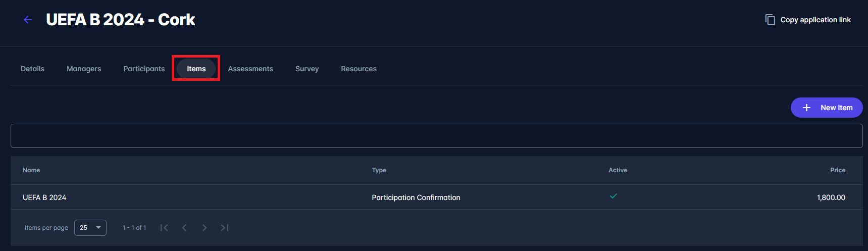Jump to last page arrow
The width and height of the screenshot is (868, 251).
tap(225, 228)
